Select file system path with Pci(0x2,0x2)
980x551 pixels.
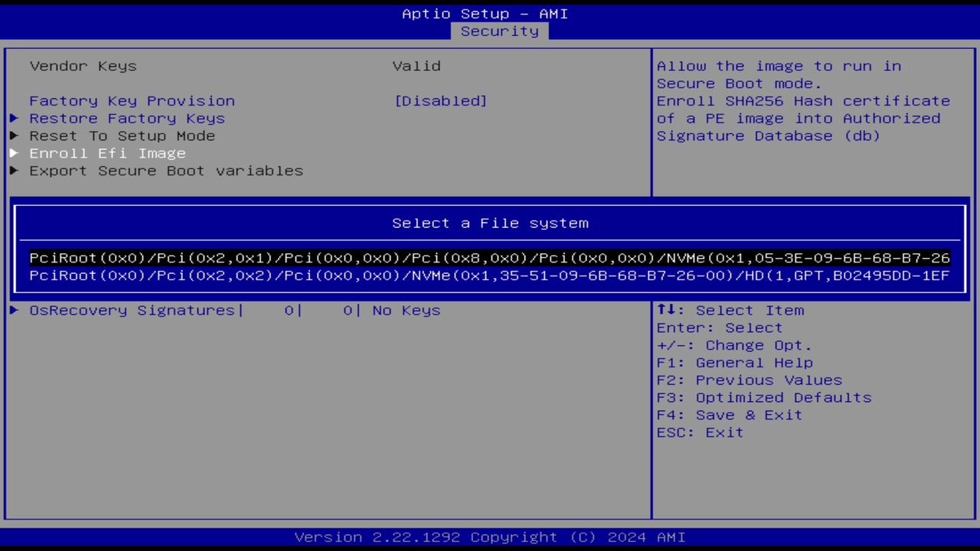[490, 275]
